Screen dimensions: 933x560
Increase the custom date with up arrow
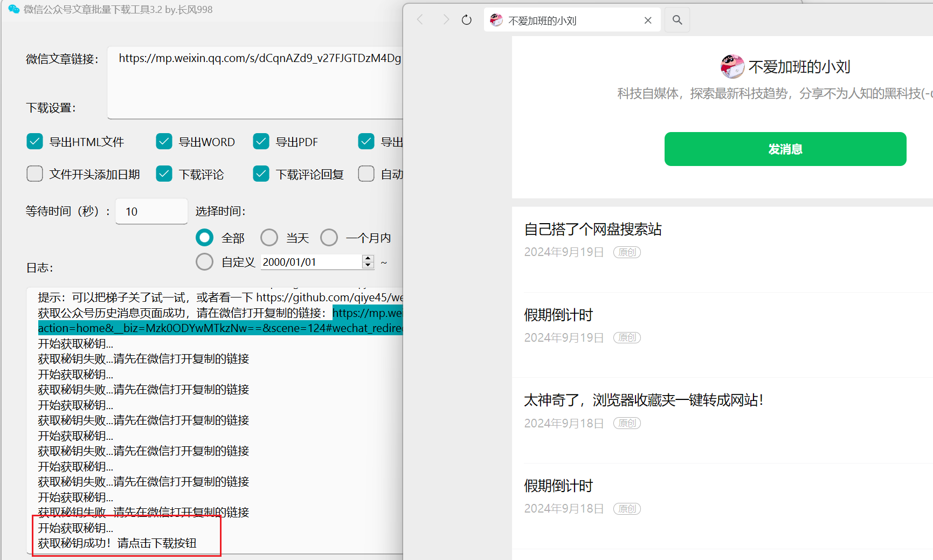[x=368, y=258]
